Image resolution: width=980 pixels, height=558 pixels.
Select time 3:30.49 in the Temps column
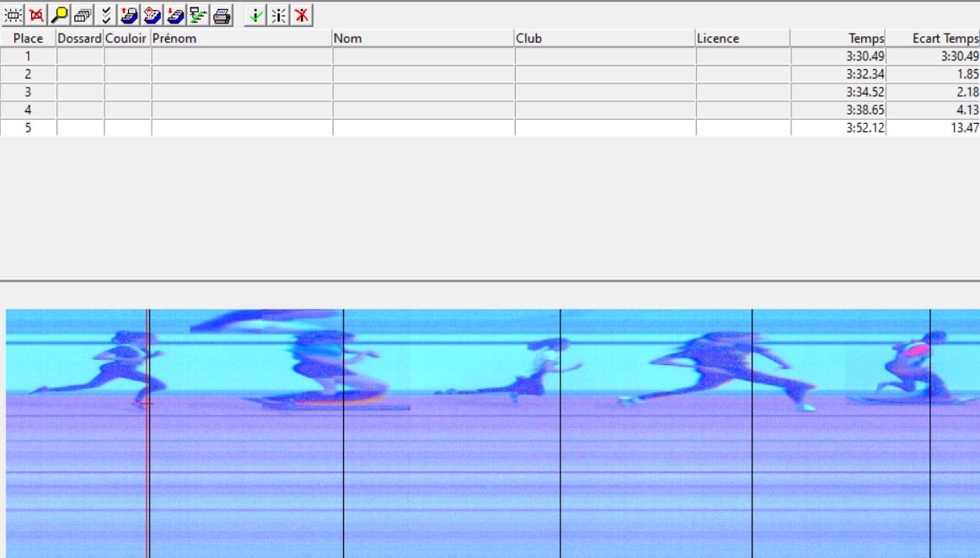(x=865, y=56)
